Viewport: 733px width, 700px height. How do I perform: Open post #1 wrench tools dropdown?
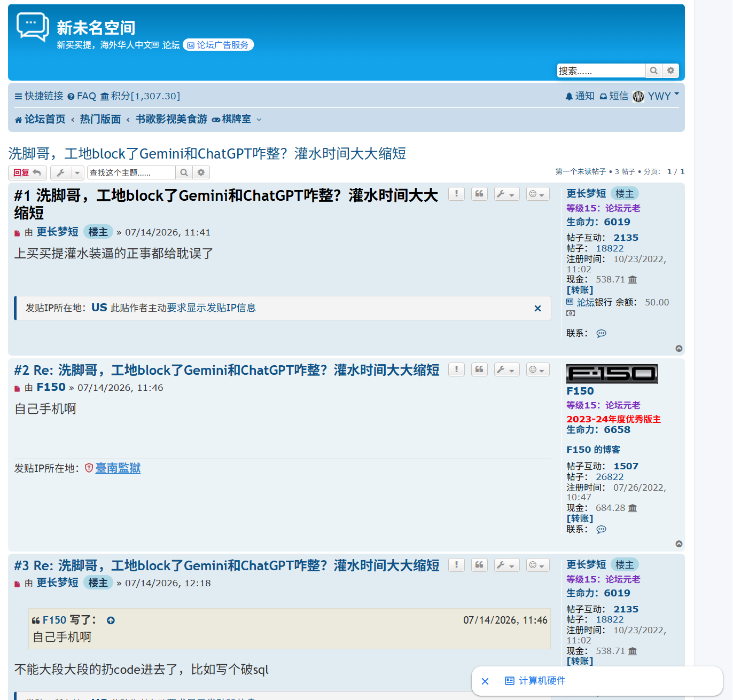point(507,194)
